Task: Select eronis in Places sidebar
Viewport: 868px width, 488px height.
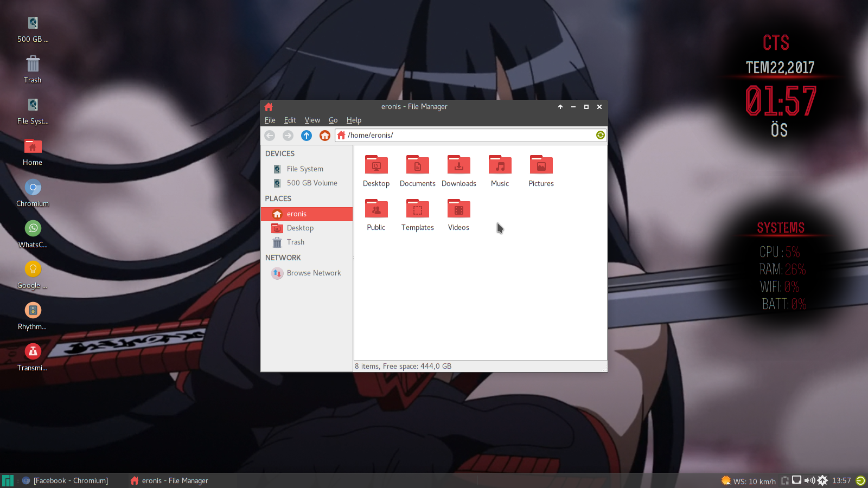Action: click(307, 214)
